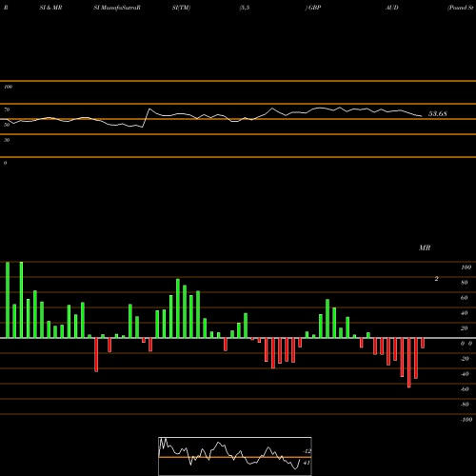Click the RSI value label 53.68
The height and width of the screenshot is (476, 476).
(438, 114)
